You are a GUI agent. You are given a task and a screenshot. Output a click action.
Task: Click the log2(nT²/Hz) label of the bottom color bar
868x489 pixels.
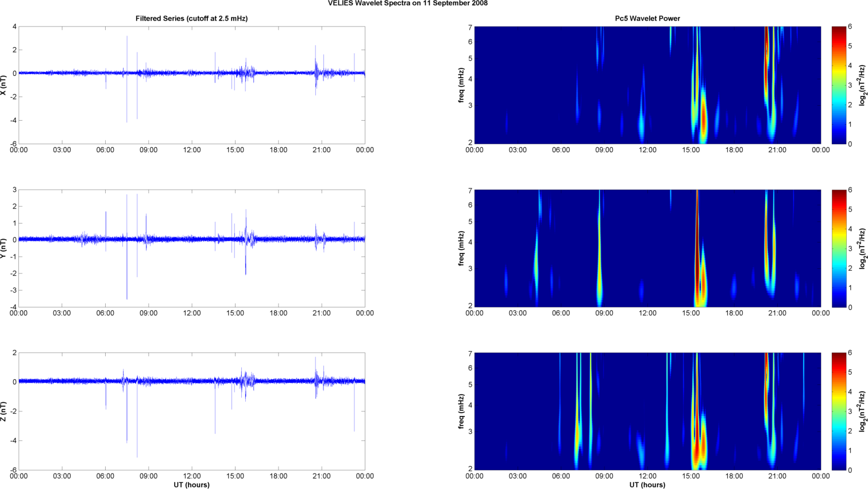(x=862, y=411)
